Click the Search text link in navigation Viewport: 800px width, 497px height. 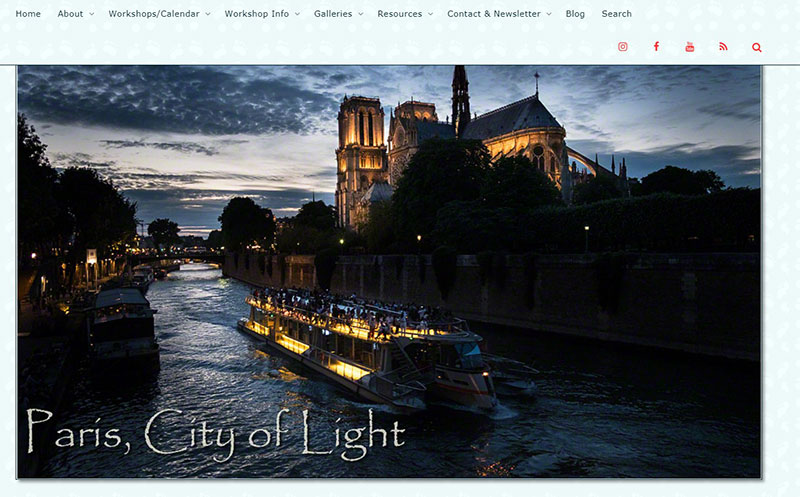click(616, 14)
